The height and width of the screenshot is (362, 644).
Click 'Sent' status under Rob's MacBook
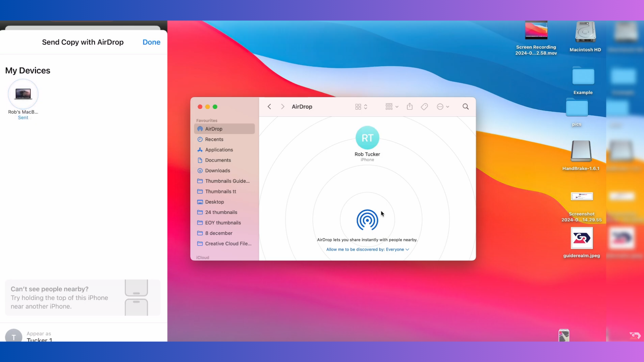[x=23, y=118]
